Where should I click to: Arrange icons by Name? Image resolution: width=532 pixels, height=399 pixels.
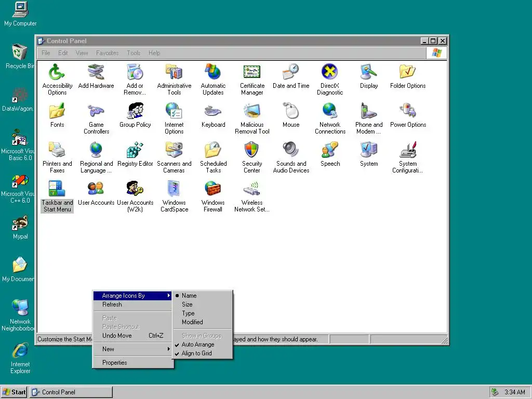click(x=203, y=296)
